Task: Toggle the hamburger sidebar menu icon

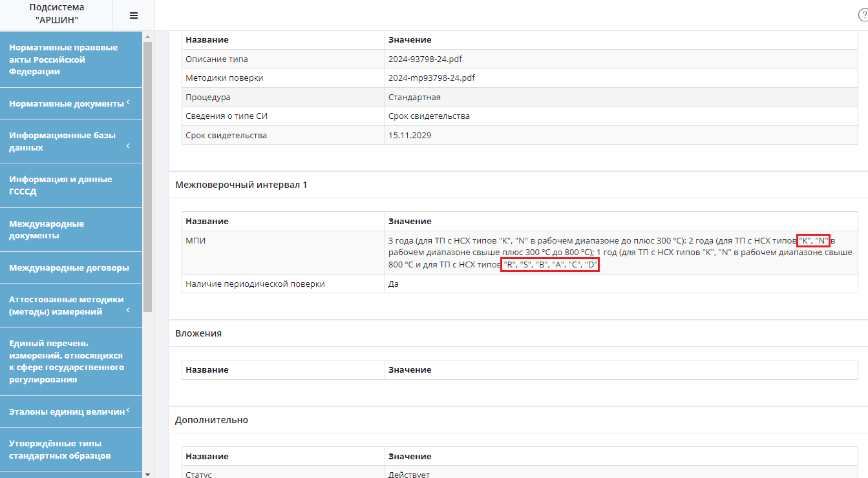Action: (134, 16)
